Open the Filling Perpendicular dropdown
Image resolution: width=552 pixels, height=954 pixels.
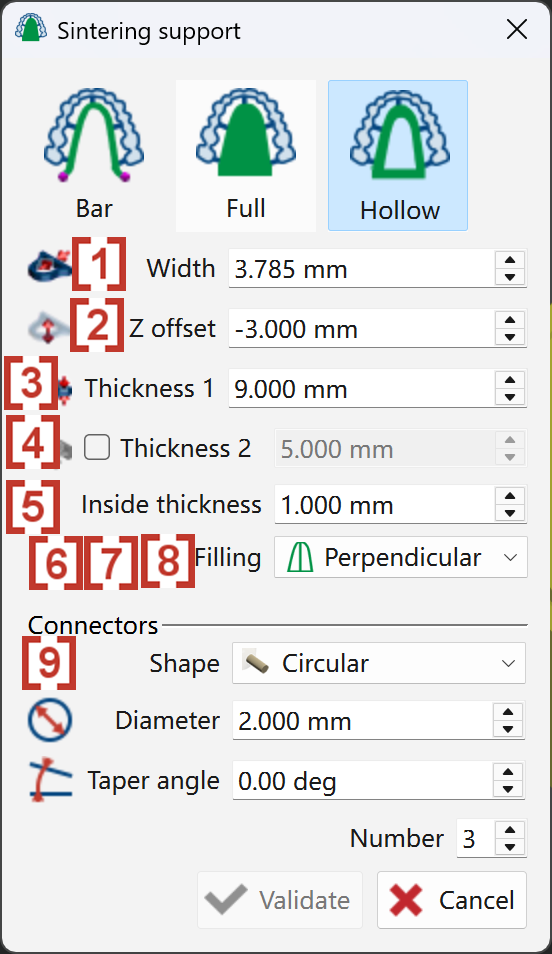400,557
